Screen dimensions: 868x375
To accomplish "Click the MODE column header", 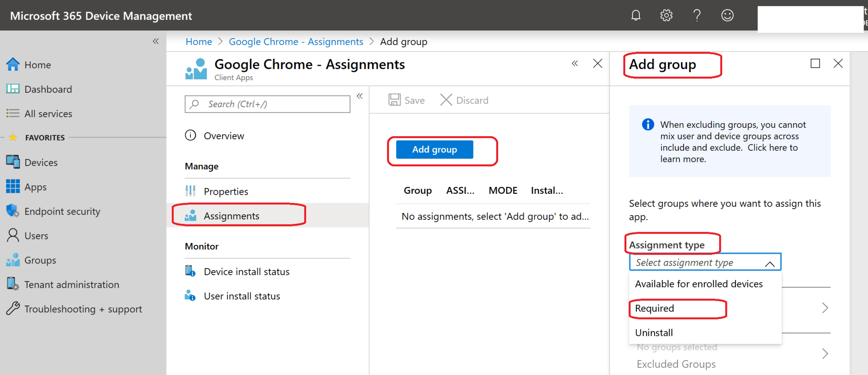I will tap(503, 191).
